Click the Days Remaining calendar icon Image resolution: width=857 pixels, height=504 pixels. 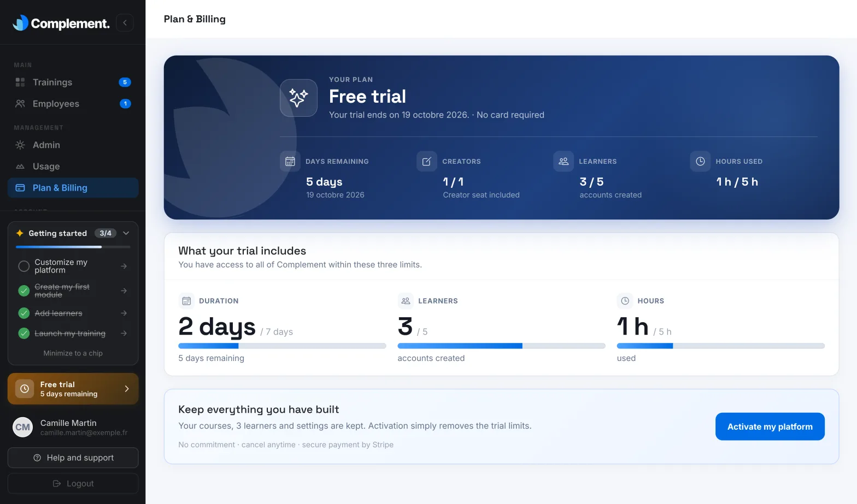point(290,162)
